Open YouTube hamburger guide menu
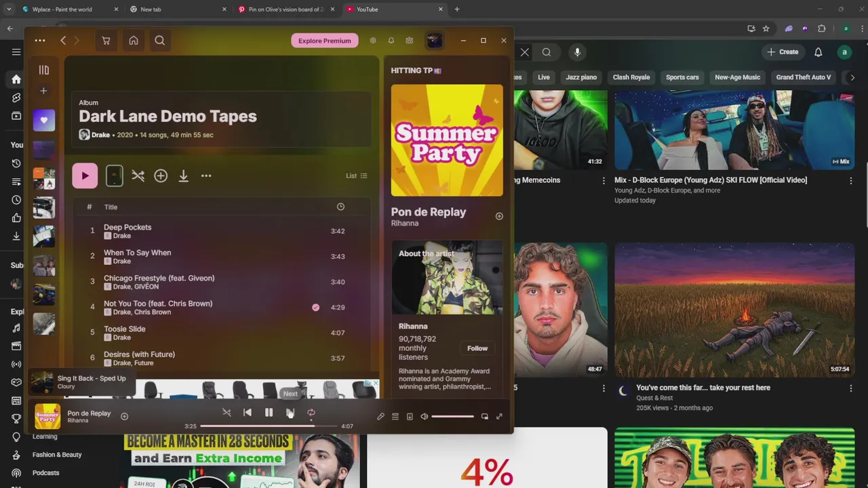The image size is (868, 488). point(16,52)
